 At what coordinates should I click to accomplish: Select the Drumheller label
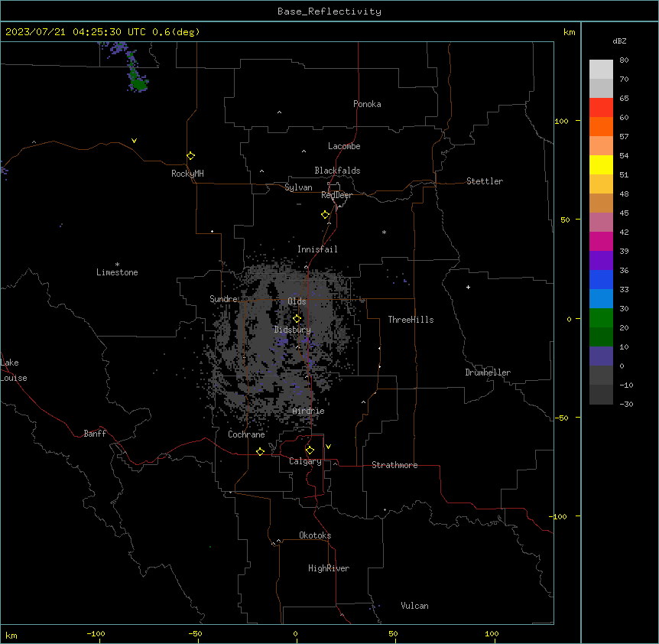[x=488, y=372]
